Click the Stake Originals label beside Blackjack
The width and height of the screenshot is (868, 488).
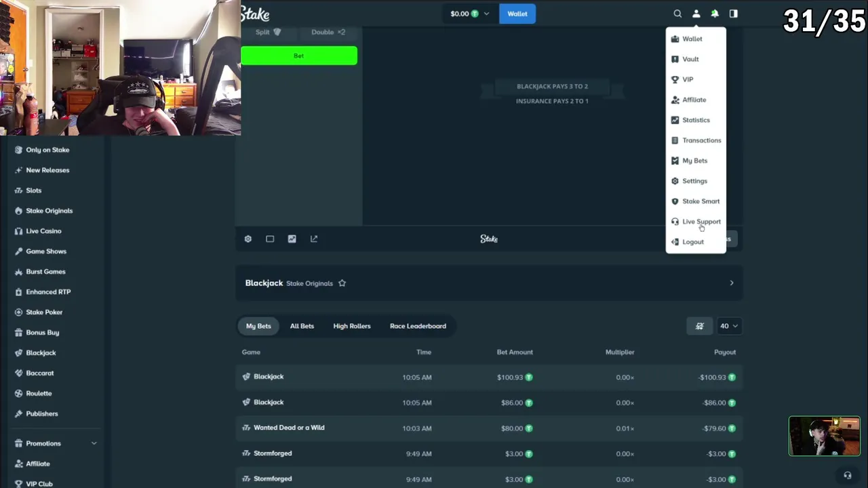pos(309,283)
